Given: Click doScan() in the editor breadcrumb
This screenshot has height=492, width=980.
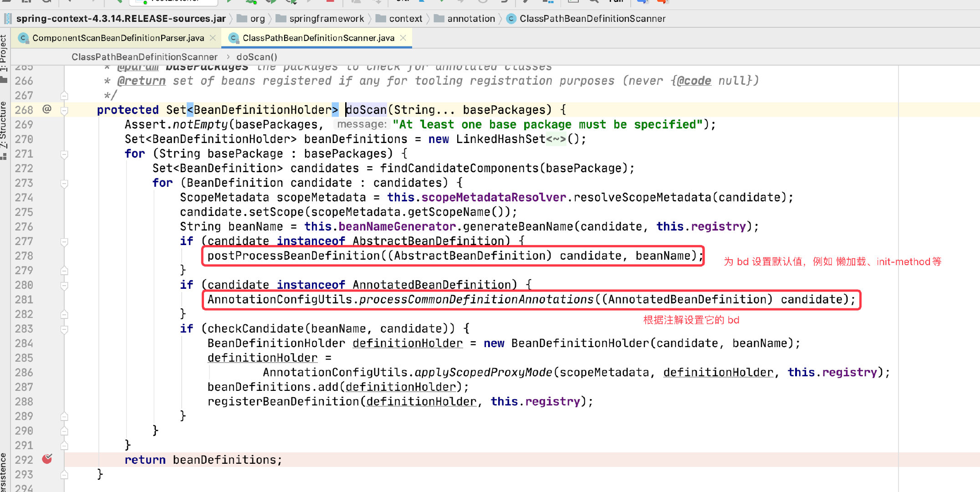Looking at the screenshot, I should point(257,57).
